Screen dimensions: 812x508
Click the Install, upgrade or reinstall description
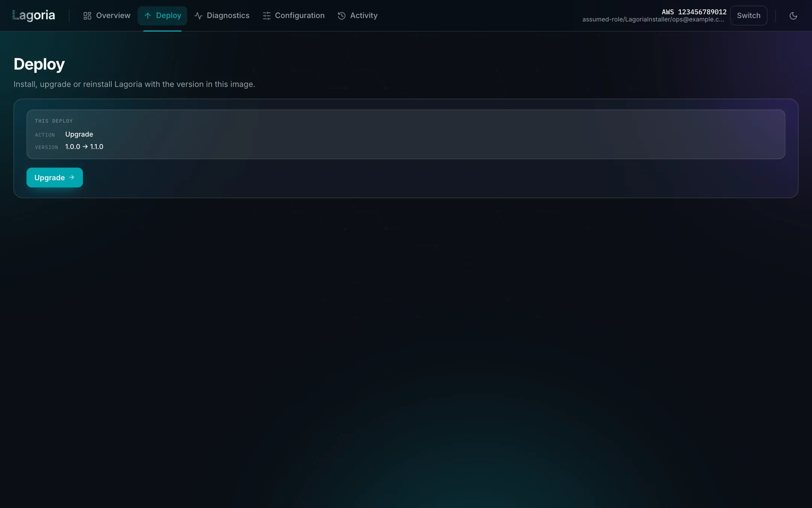(134, 84)
